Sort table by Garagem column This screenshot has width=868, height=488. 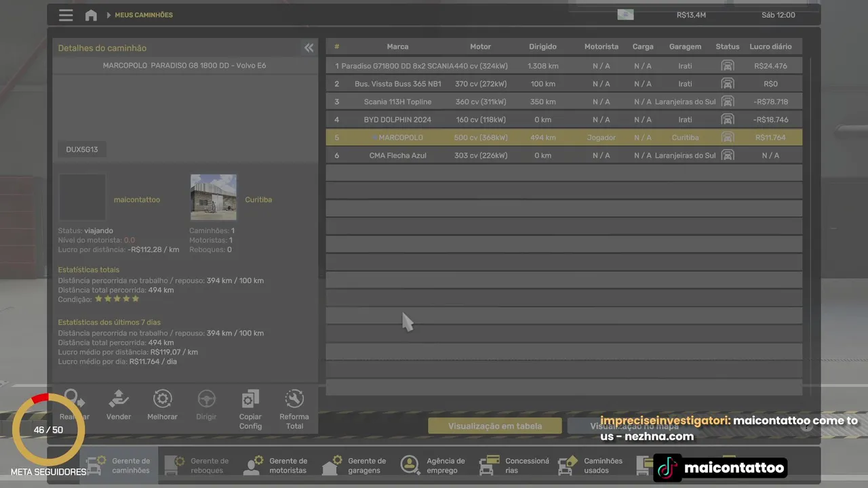(685, 47)
